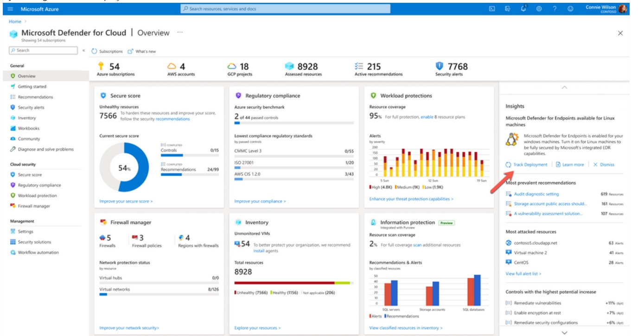Click Explore your resources link
The image size is (644, 336).
click(258, 328)
